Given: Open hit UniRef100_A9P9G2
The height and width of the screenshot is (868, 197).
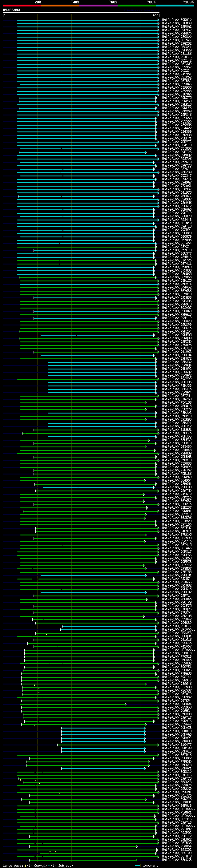Looking at the screenshot, I should 177,30.
